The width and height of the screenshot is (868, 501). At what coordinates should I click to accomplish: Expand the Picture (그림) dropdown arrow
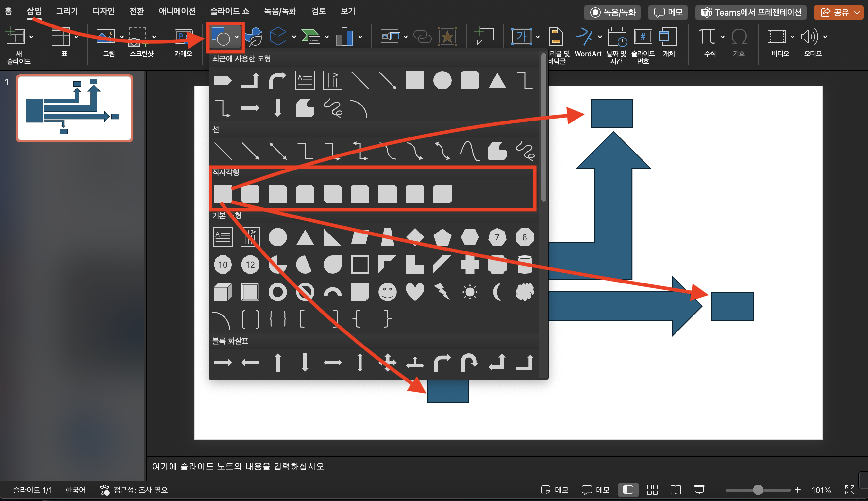pos(121,37)
